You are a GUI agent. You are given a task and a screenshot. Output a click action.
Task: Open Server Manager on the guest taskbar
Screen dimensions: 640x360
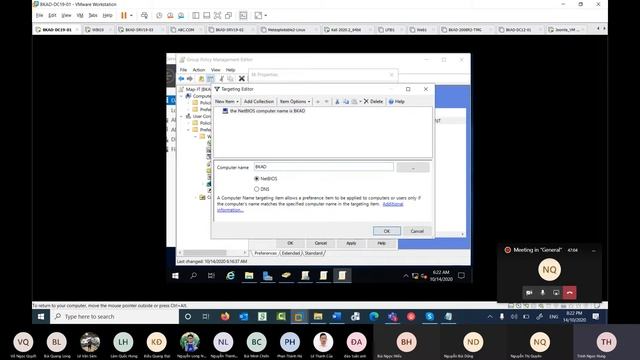click(x=267, y=276)
